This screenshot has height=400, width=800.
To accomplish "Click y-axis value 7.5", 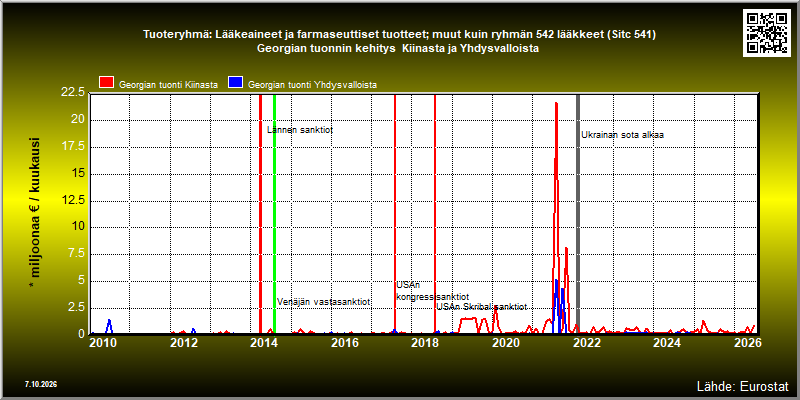I will pyautogui.click(x=77, y=254).
